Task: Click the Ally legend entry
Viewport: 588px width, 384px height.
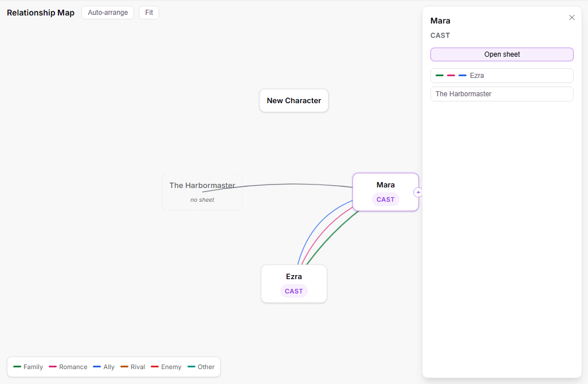Action: (104, 367)
